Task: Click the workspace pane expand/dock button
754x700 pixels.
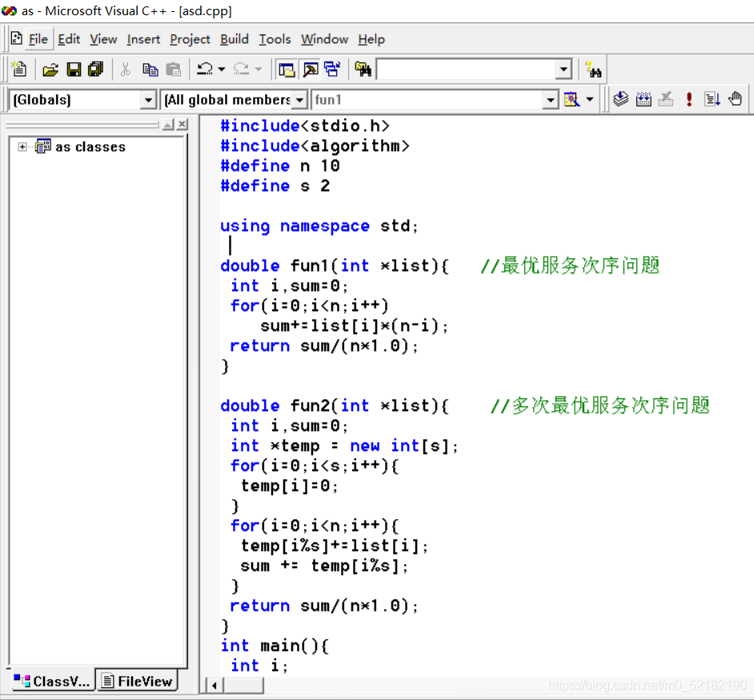Action: coord(168,125)
